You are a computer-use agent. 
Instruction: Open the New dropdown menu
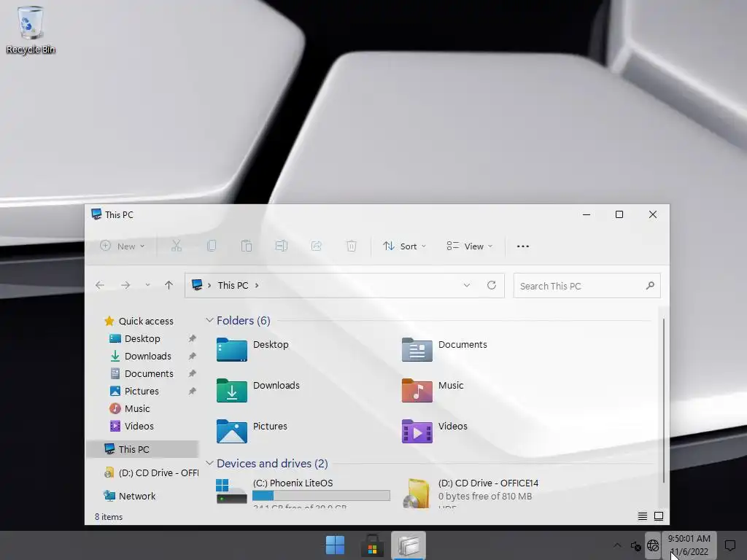123,246
